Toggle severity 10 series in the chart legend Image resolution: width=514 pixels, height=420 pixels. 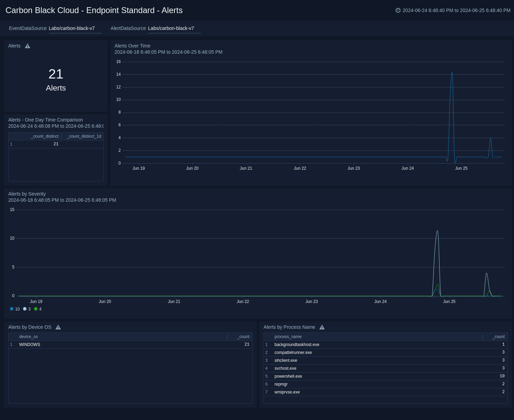pyautogui.click(x=14, y=309)
